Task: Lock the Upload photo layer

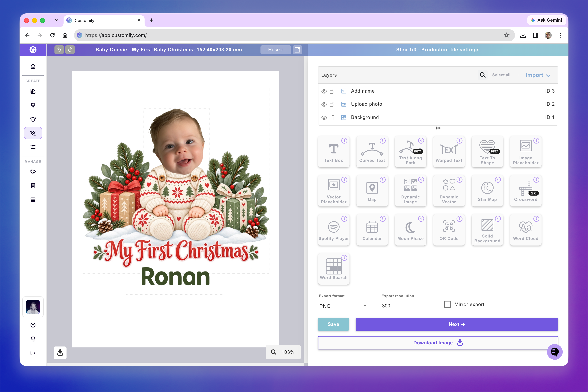Action: [332, 104]
